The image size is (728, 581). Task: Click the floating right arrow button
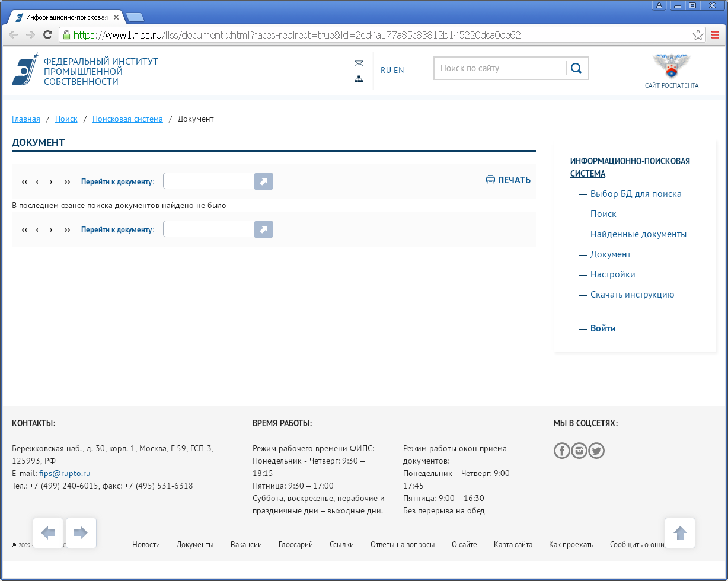(81, 533)
